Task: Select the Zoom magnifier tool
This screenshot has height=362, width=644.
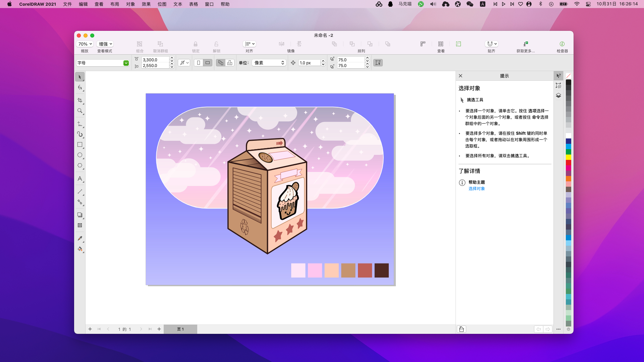Action: point(80,111)
